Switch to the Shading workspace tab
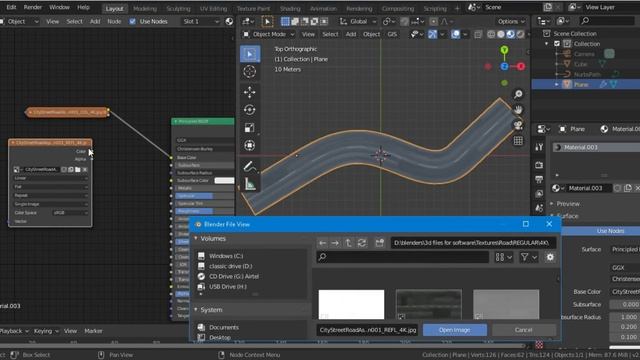 point(290,9)
